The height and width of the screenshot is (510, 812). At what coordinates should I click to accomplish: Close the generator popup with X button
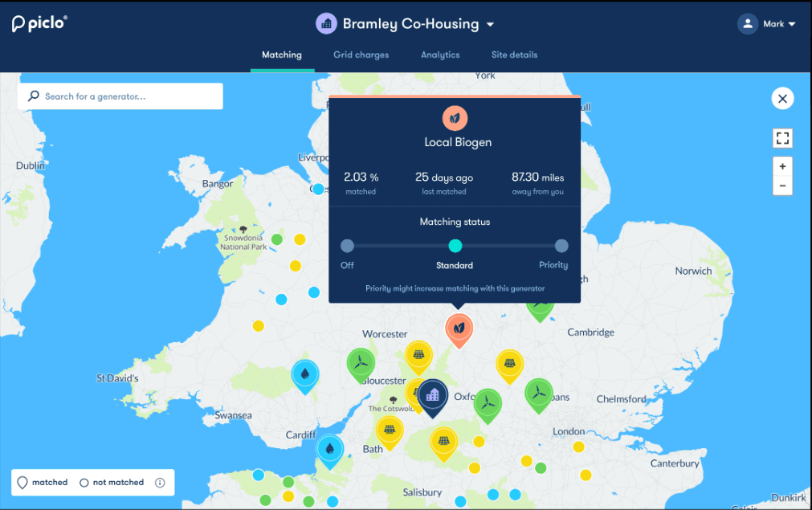782,98
